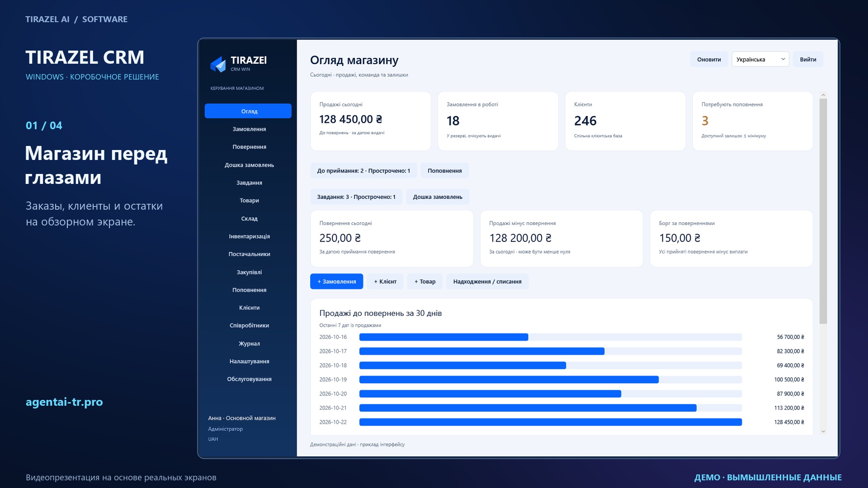This screenshot has height=488, width=868.
Task: Click the 2026-10-22 sales bar
Action: 551,422
